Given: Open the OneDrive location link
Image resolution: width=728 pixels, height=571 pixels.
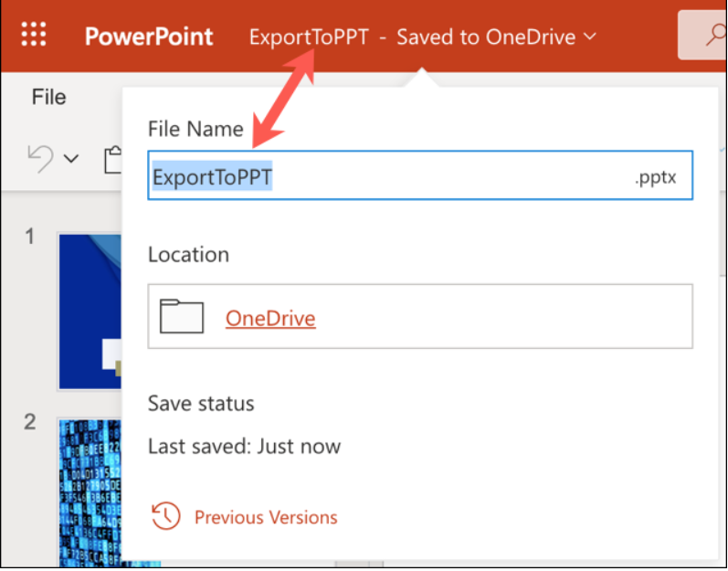Looking at the screenshot, I should (x=270, y=318).
